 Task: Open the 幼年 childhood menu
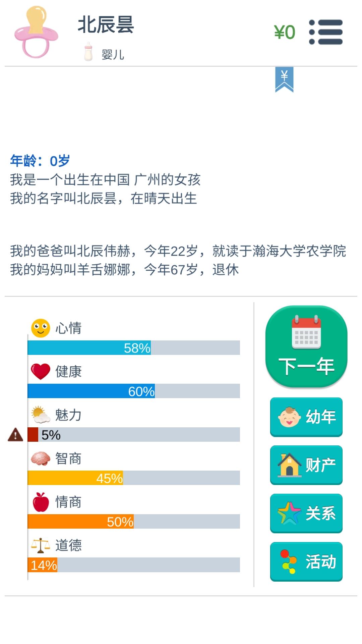click(x=306, y=417)
